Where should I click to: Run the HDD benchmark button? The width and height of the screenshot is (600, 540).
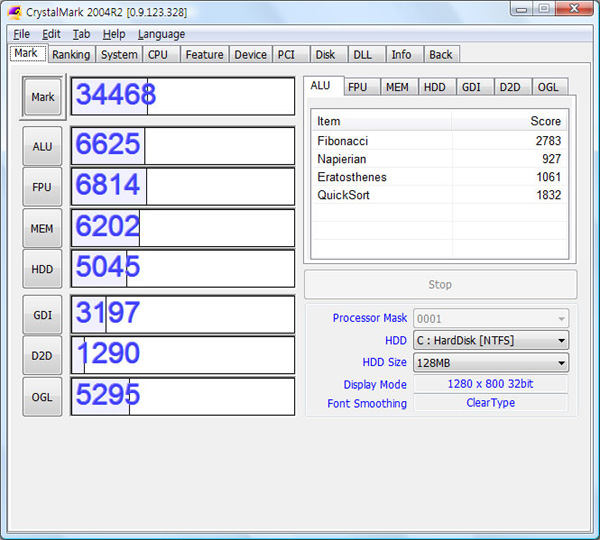[x=42, y=269]
